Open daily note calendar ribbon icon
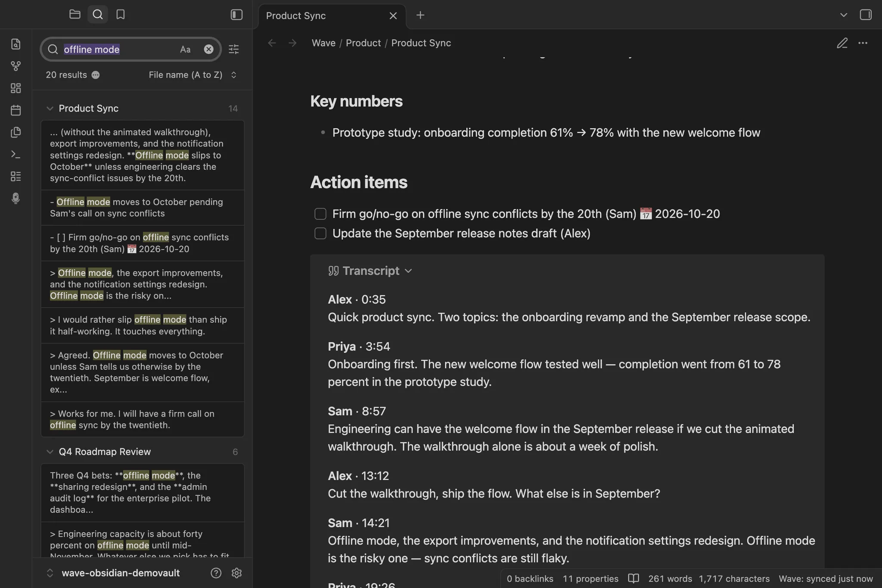Viewport: 882px width, 588px height. (16, 110)
